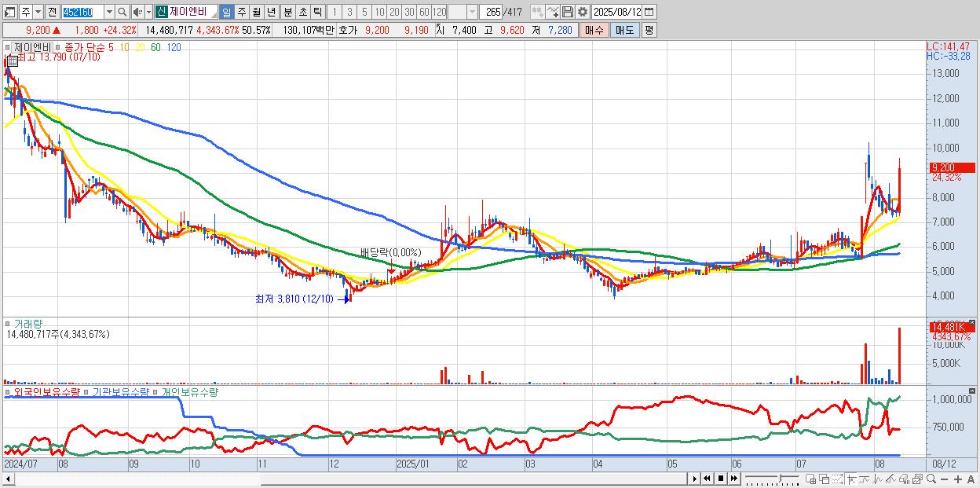Select the 월 monthly period toggle
The image size is (980, 488).
point(256,12)
